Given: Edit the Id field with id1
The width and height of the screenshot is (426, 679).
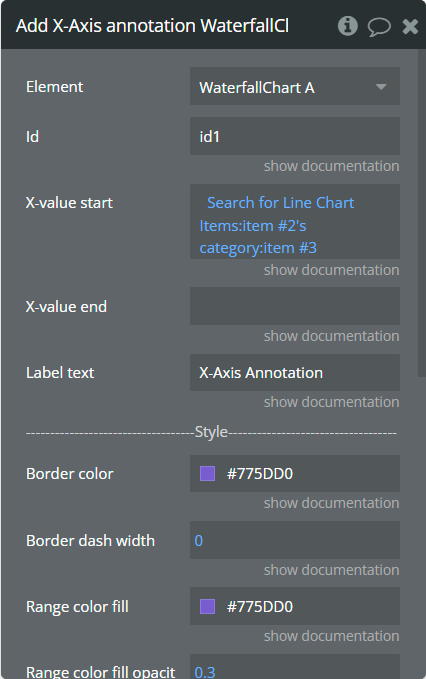Looking at the screenshot, I should pos(294,136).
